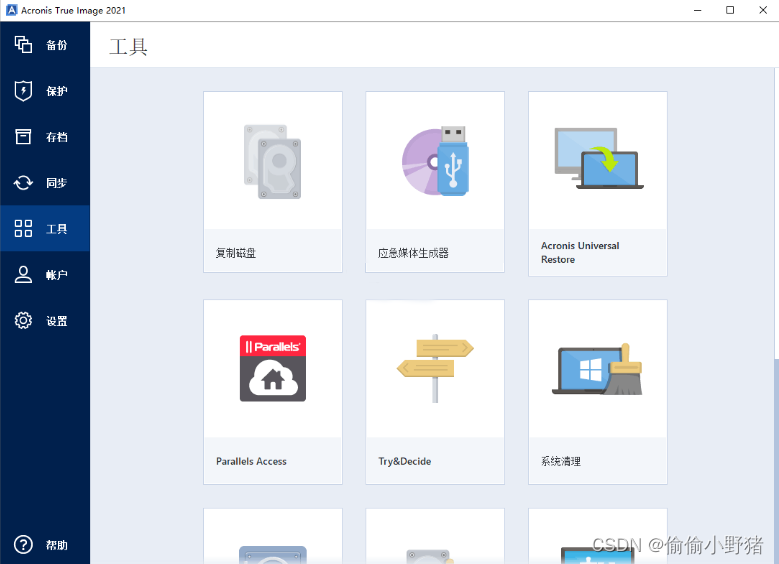Image resolution: width=779 pixels, height=564 pixels.
Task: Click the 同步 sync arrows icon
Action: (x=23, y=183)
